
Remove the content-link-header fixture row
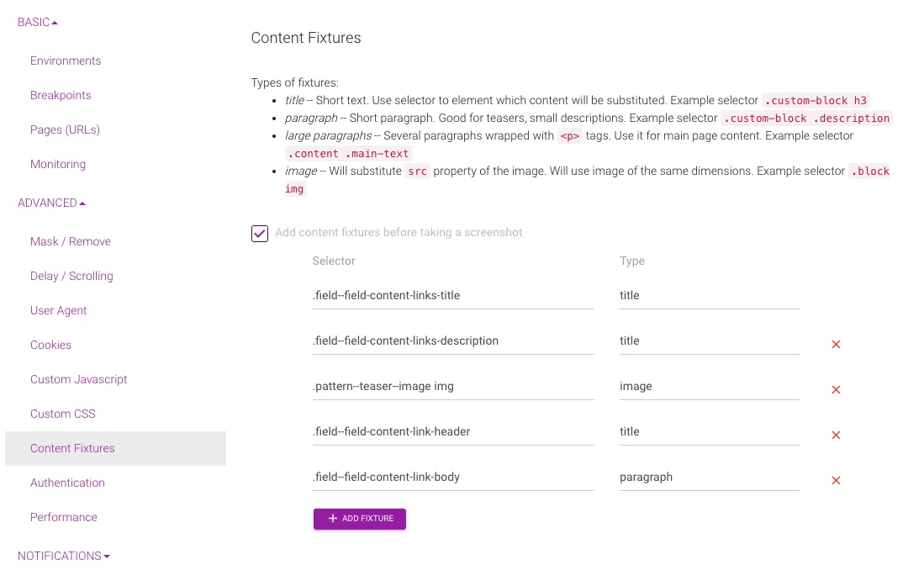pos(836,435)
